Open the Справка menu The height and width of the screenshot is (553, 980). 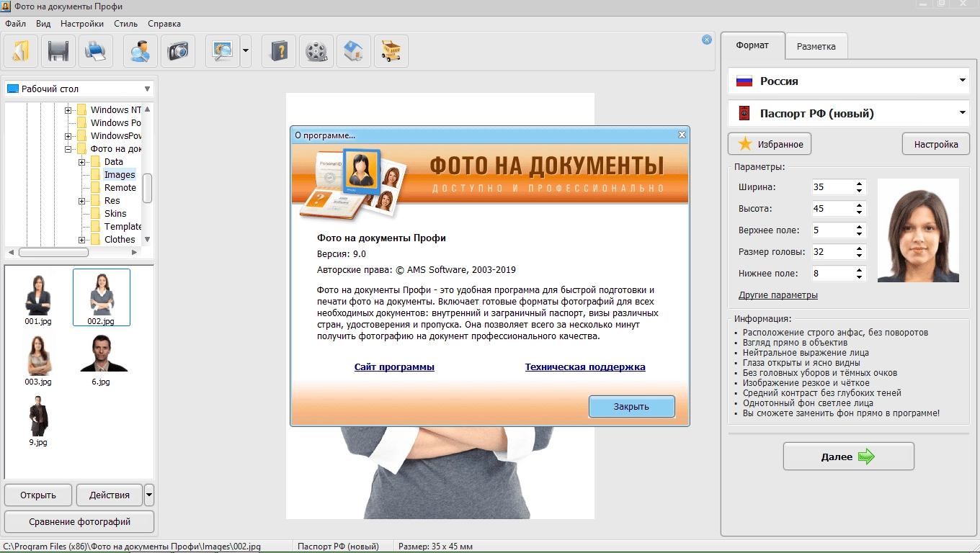tap(164, 24)
